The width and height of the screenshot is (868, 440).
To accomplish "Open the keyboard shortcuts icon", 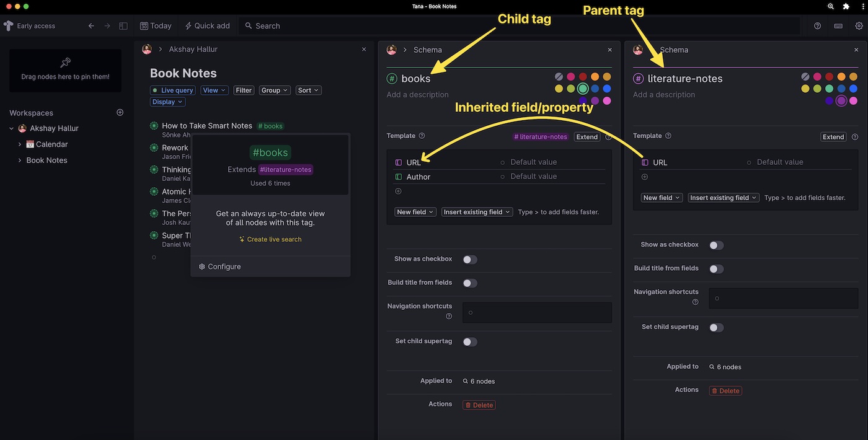I will pyautogui.click(x=838, y=26).
